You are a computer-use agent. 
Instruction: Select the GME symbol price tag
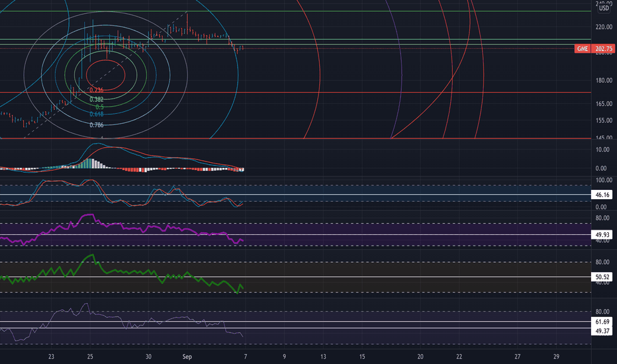pos(583,49)
